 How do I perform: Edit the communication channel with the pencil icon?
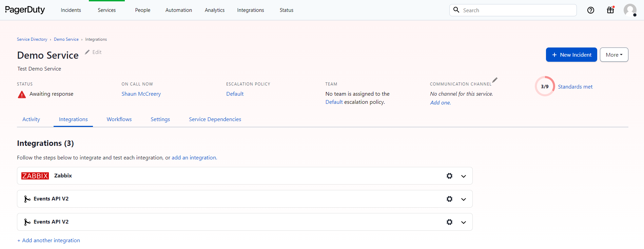pyautogui.click(x=495, y=80)
